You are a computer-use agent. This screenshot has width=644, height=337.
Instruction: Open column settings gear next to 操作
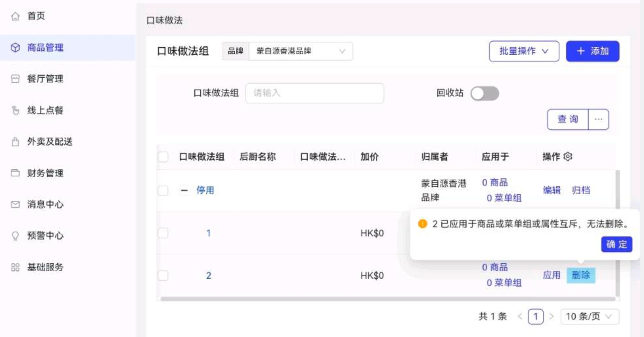tap(568, 157)
